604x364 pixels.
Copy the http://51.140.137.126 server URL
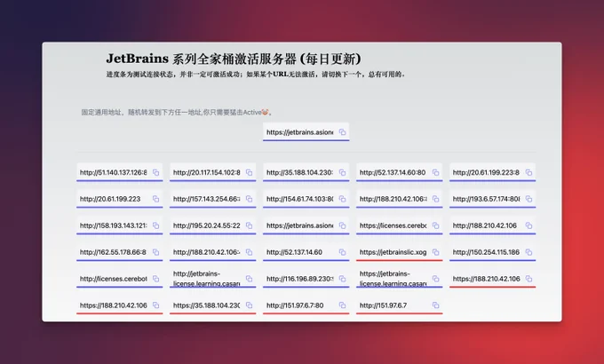point(156,172)
